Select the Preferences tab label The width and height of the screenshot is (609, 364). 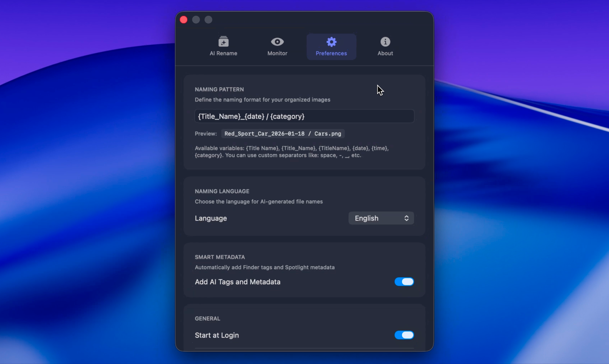point(331,53)
